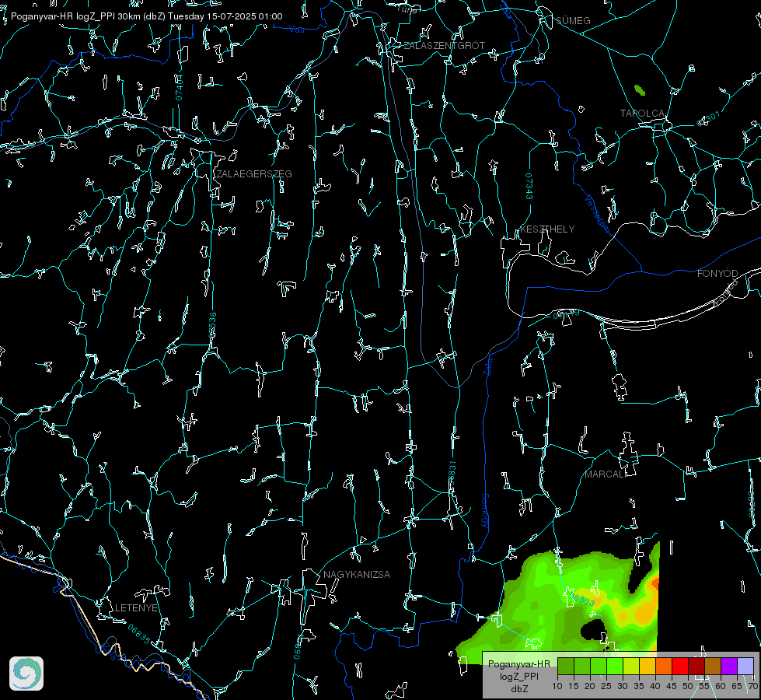
Task: Click the radar title text at top
Action: coord(147,16)
